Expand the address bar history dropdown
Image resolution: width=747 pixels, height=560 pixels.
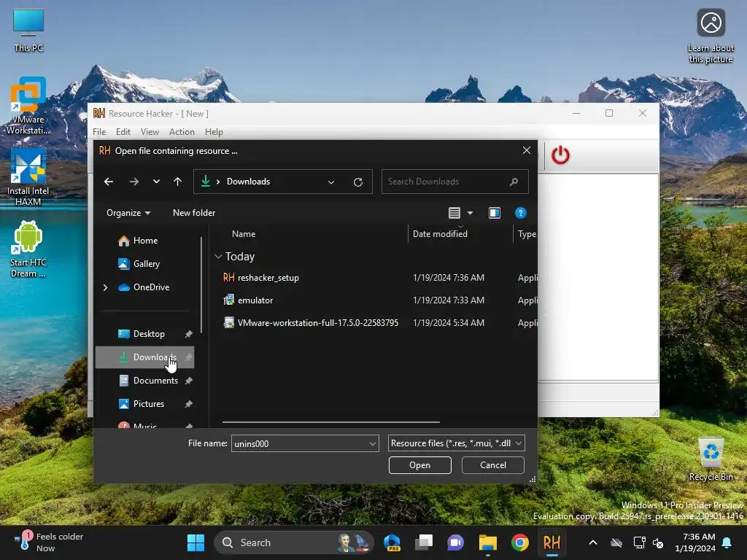(331, 182)
